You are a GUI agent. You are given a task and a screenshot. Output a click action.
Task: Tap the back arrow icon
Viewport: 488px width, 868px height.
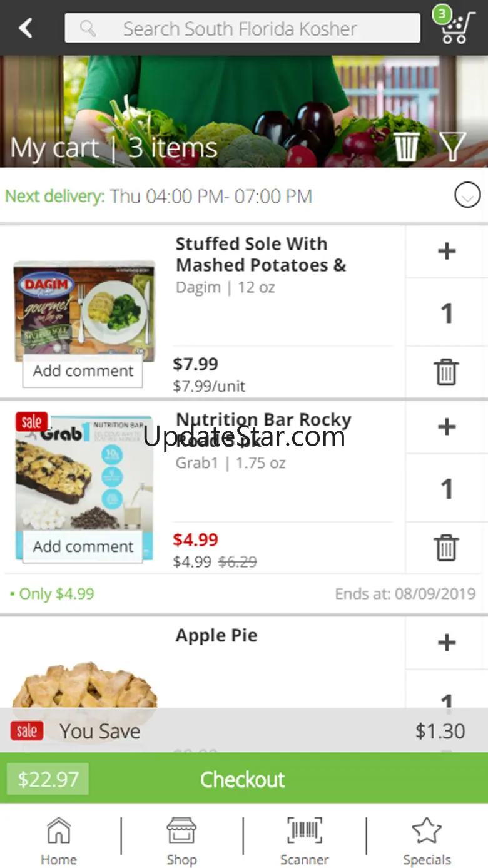click(26, 28)
